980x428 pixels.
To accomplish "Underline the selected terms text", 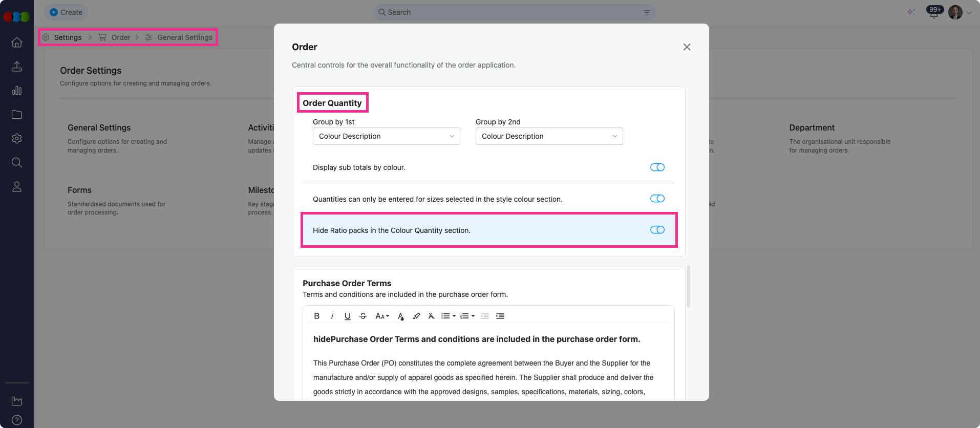I will click(347, 316).
